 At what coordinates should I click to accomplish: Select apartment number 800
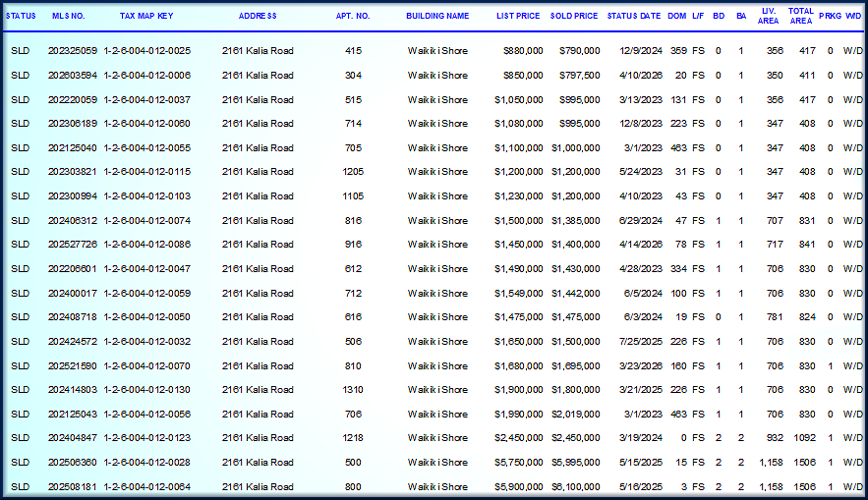353,487
